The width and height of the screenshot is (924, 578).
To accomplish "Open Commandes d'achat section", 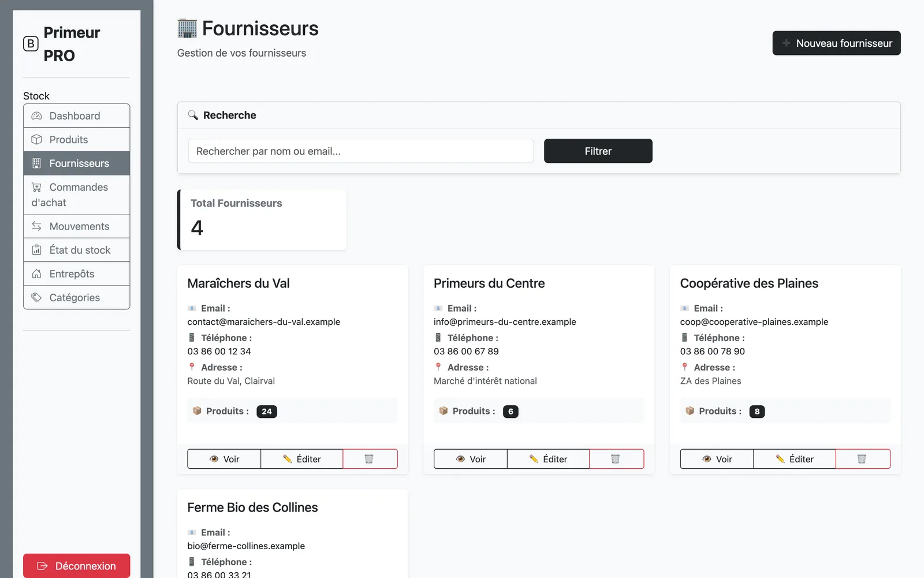I will coord(76,195).
